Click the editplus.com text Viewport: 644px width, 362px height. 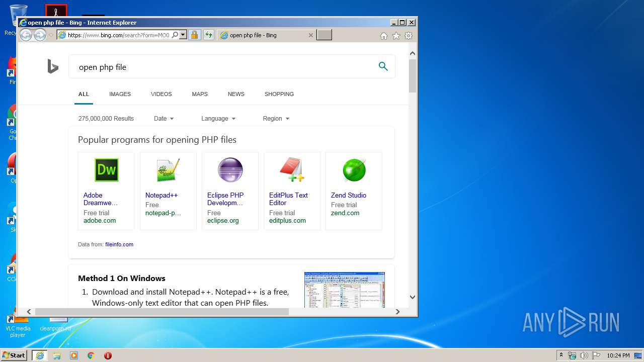pos(287,220)
